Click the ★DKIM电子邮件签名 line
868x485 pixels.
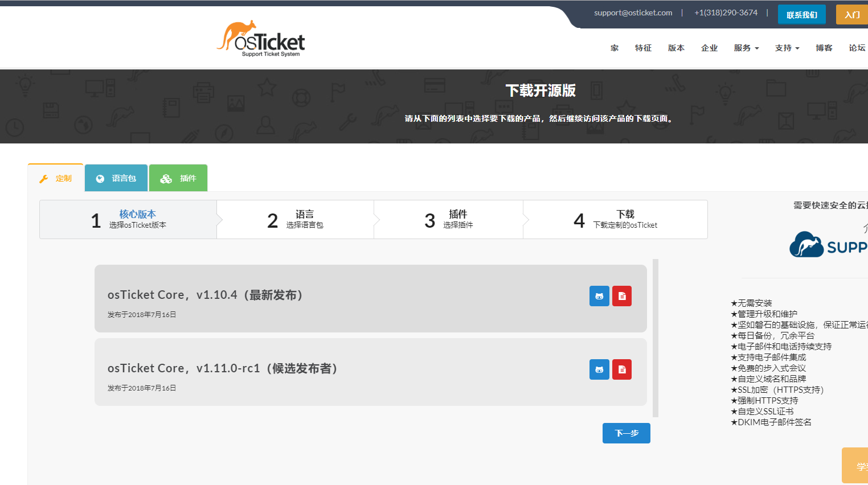coord(771,422)
